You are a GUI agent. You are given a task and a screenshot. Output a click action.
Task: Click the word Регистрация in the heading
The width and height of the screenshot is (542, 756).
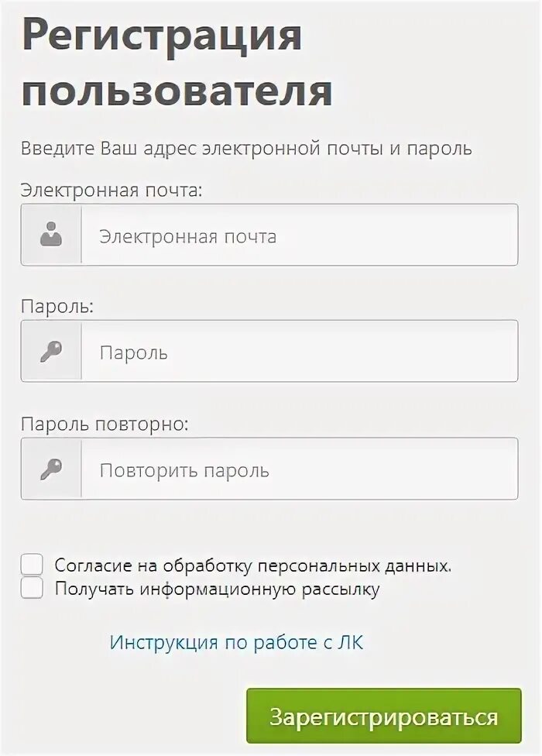[x=162, y=36]
